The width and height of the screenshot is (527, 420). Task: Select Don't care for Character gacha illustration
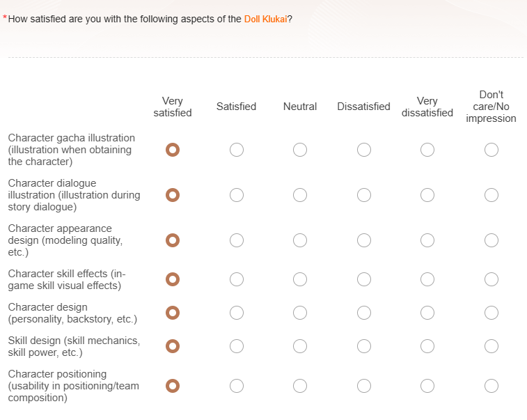click(x=491, y=150)
